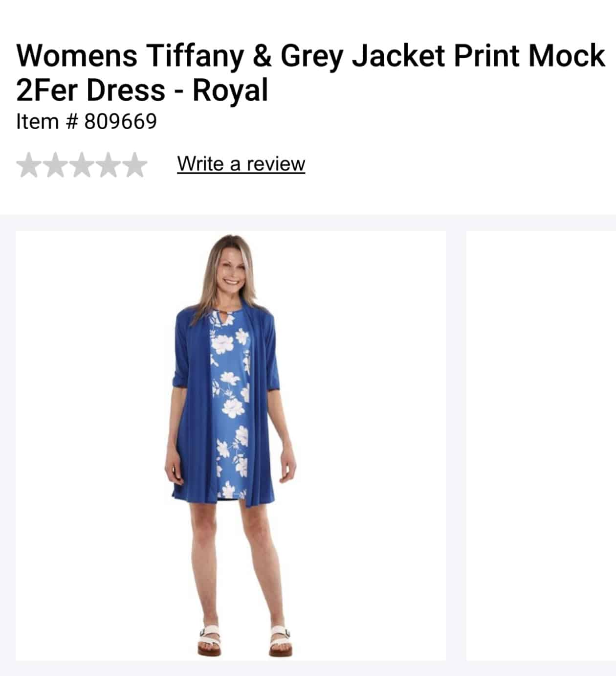Click the second rating star

tap(56, 165)
